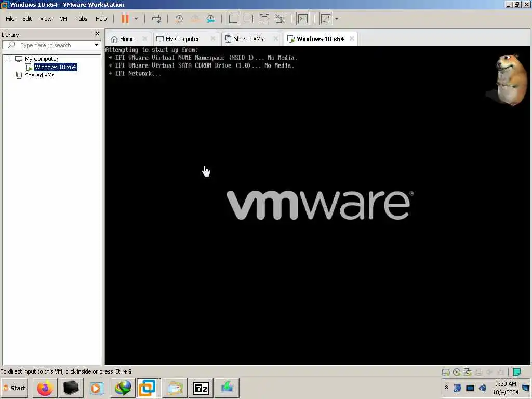Open the Help menu
Image resolution: width=532 pixels, height=399 pixels.
tap(101, 19)
